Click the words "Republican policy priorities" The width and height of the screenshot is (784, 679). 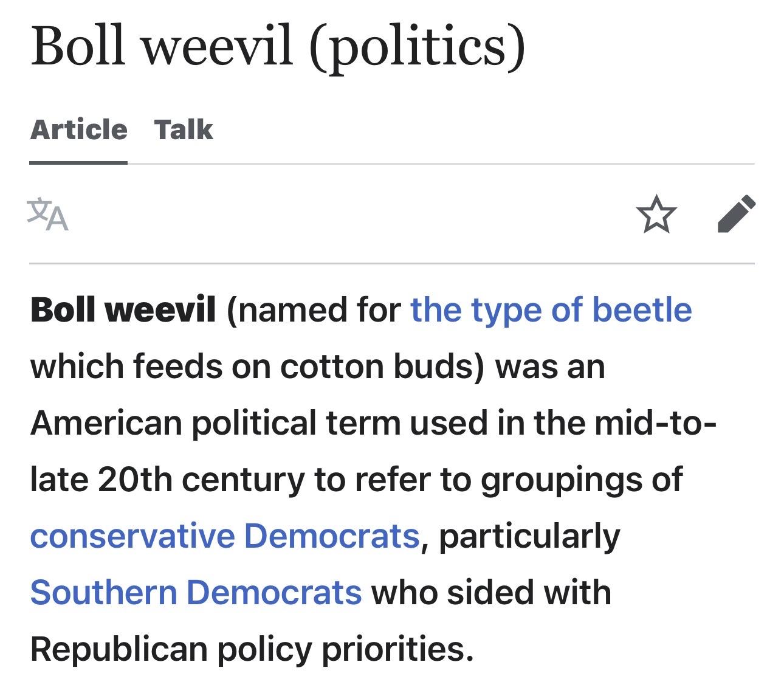tap(251, 649)
